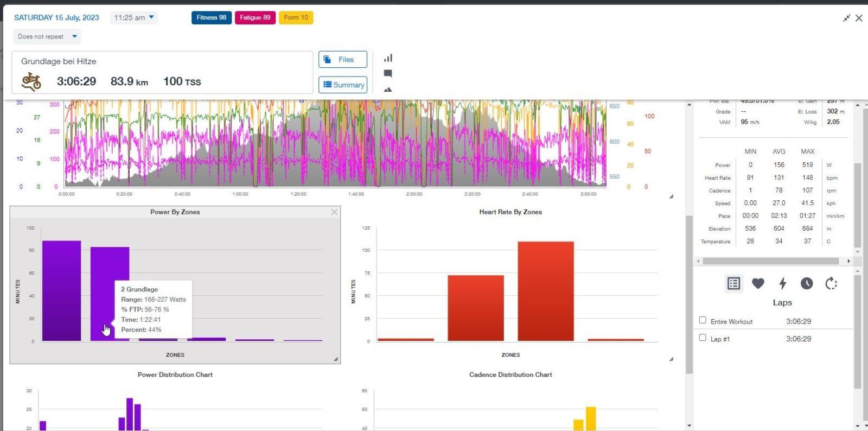
Task: Select the clock icon above Laps
Action: (x=807, y=283)
